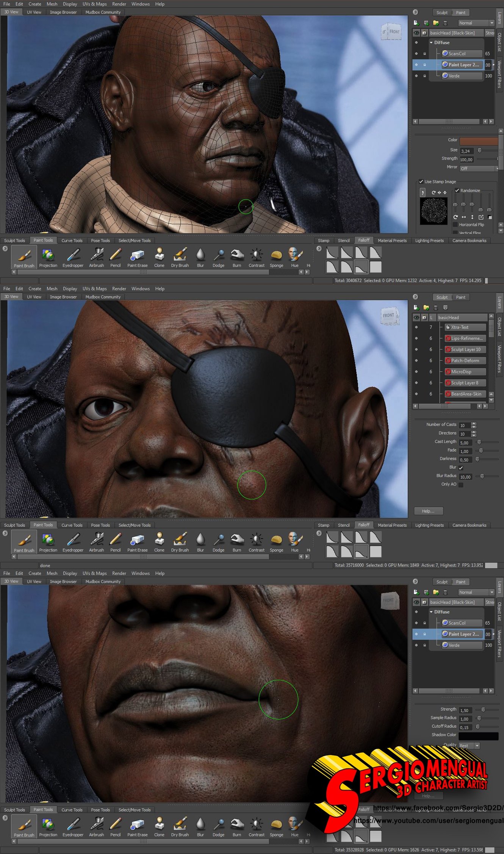Choose Paint Erase tool in middle window
504x854 pixels.
(137, 542)
